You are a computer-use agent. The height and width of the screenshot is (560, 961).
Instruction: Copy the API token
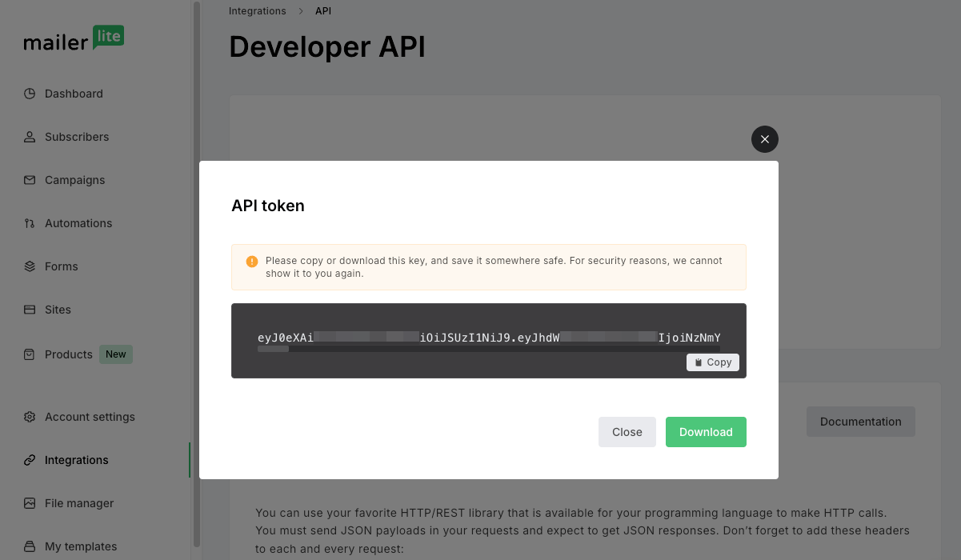(713, 362)
